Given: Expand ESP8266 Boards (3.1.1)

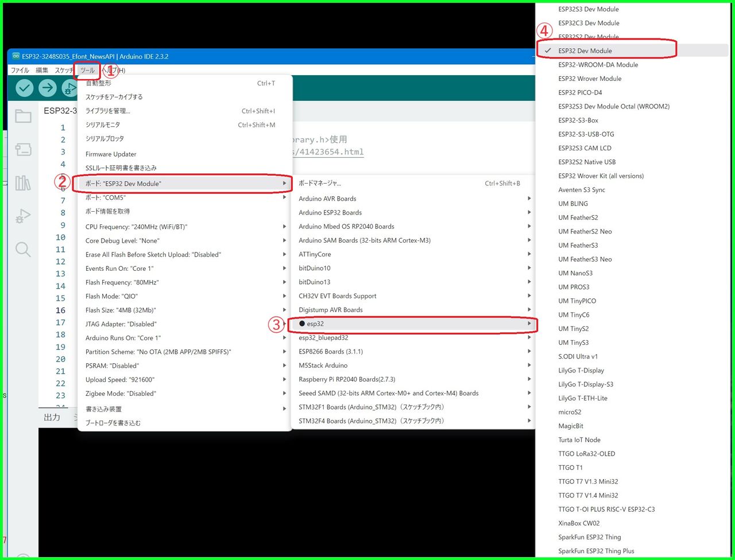Looking at the screenshot, I should click(413, 351).
